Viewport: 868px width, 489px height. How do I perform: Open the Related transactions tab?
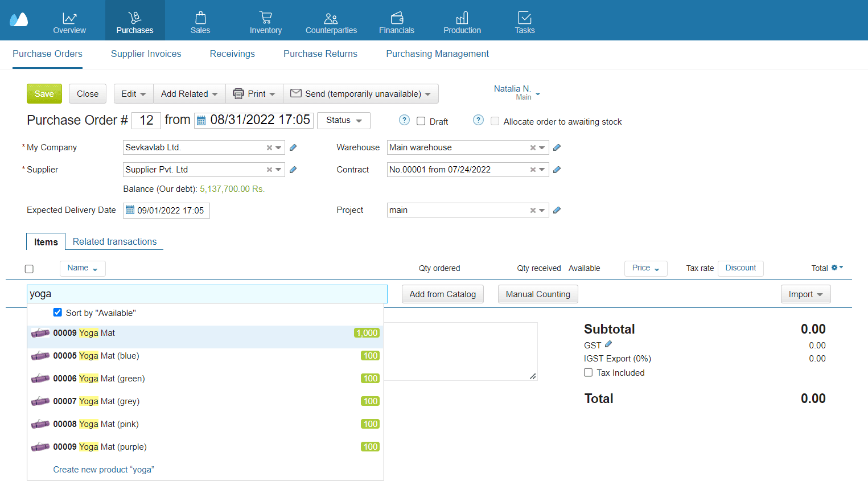114,241
